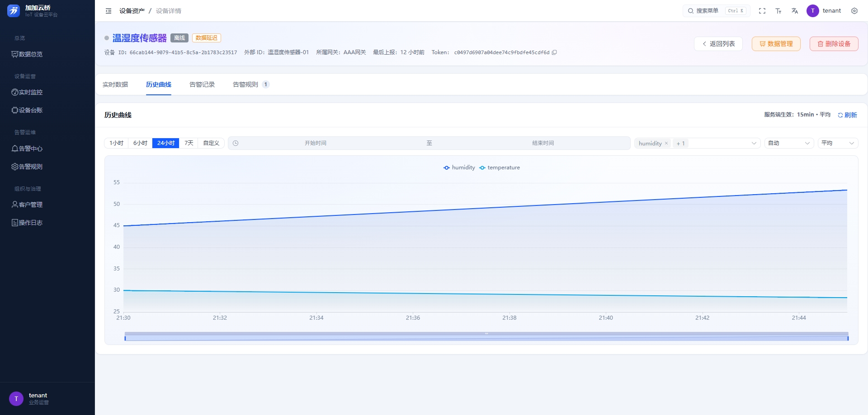Viewport: 868px width, 415px height.
Task: Collapse the sidebar menu icon
Action: [108, 11]
